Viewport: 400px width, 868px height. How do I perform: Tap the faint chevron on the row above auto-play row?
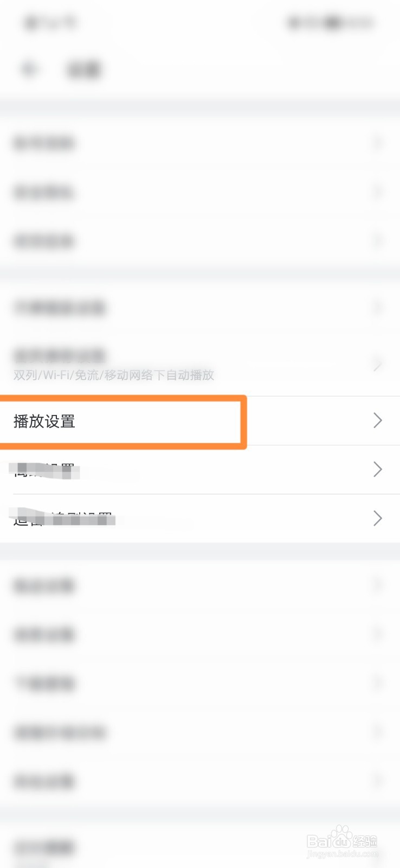coord(378,308)
